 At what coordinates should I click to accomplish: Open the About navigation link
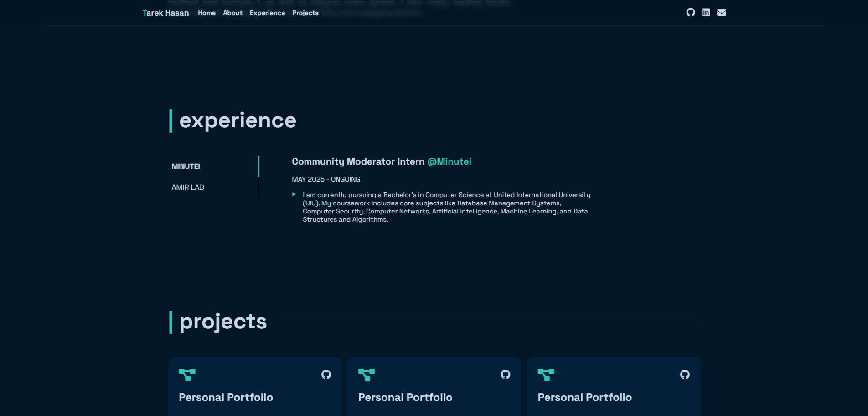point(232,13)
